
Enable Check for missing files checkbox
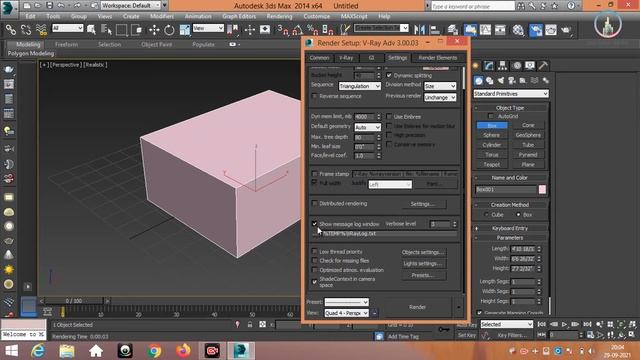(314, 260)
